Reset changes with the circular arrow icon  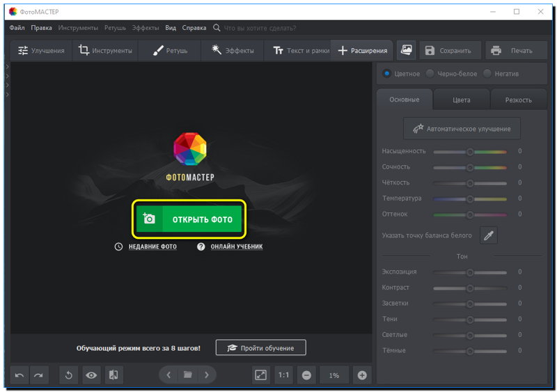[x=68, y=375]
